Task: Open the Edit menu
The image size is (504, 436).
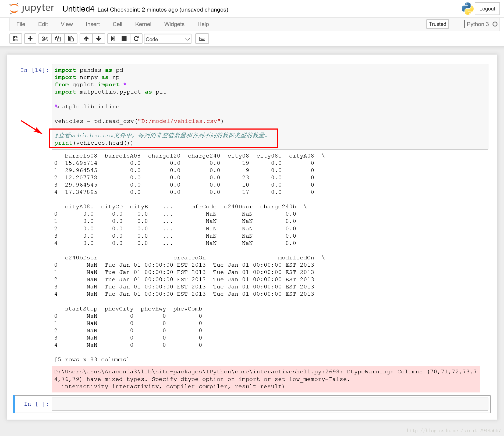Action: point(43,24)
